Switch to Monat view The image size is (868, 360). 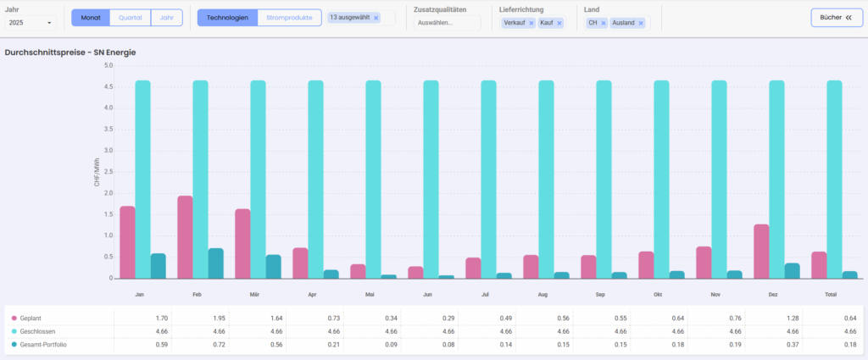[91, 18]
